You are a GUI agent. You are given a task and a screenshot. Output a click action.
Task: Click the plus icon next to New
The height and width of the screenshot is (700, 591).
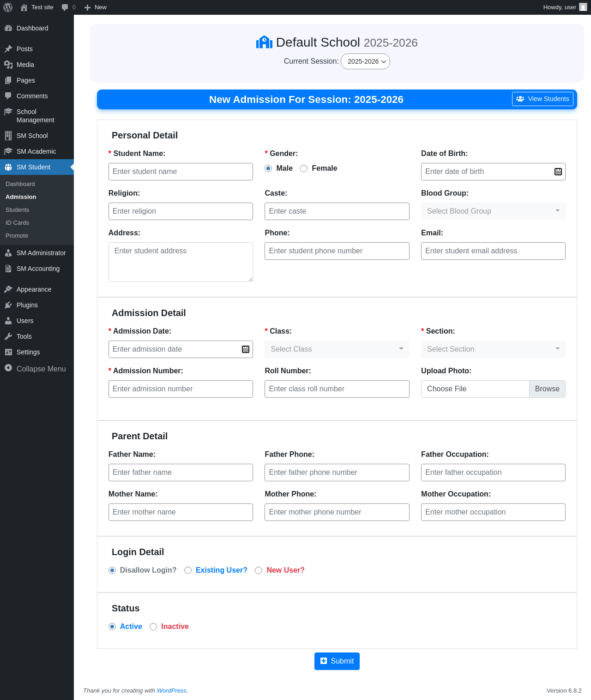pos(87,7)
